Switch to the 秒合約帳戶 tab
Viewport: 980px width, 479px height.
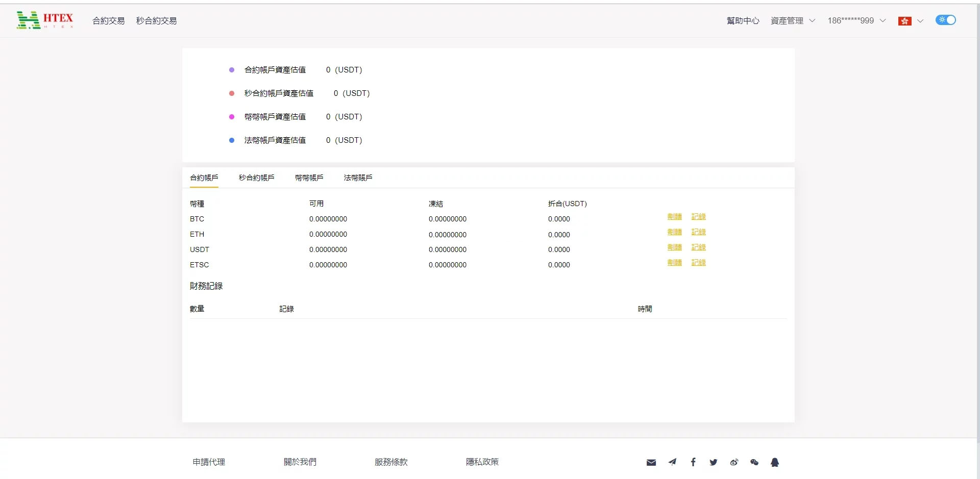point(256,178)
